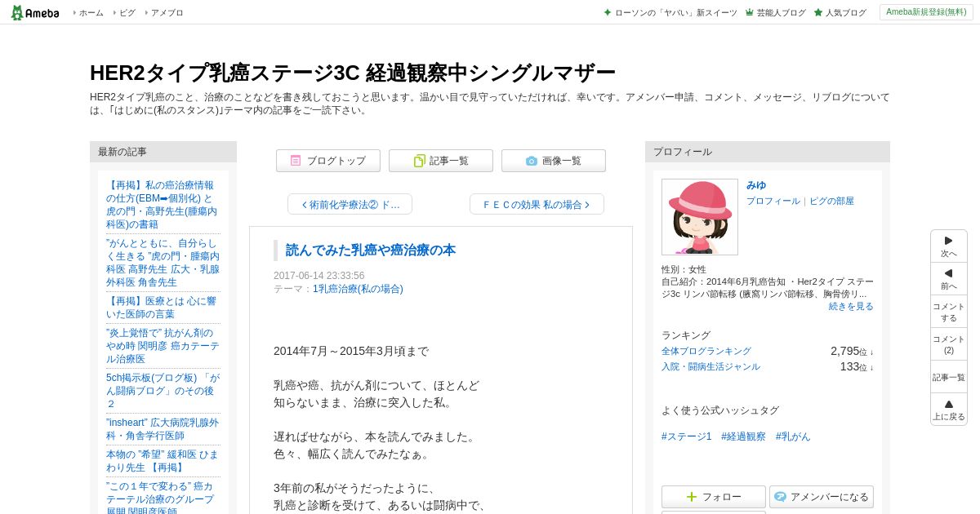Open 記事一覧 in the side panel

pyautogui.click(x=949, y=377)
